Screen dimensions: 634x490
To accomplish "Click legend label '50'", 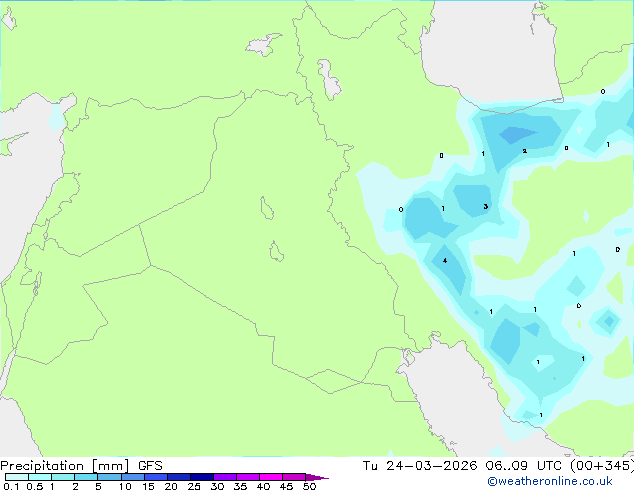I will [x=309, y=486].
